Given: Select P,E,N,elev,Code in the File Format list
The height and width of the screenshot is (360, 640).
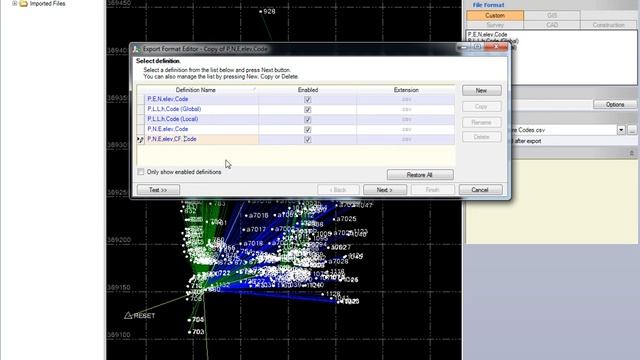Looking at the screenshot, I should tap(487, 35).
